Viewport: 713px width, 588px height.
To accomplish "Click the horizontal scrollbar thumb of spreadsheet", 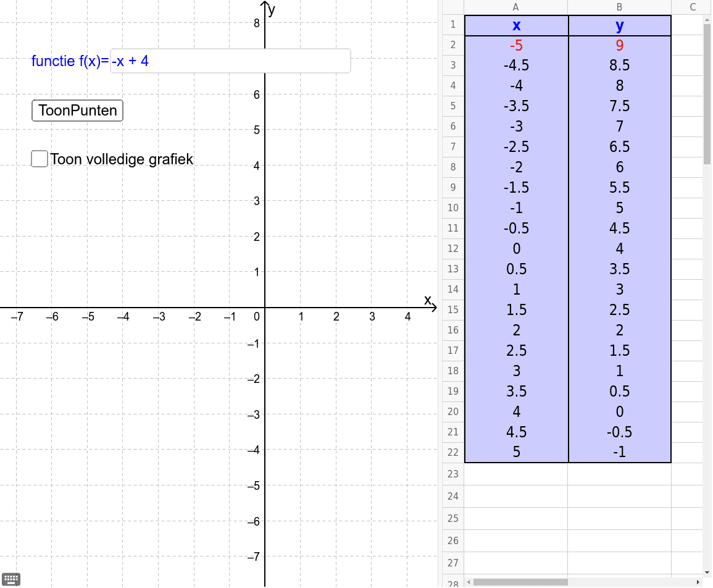I will (520, 582).
